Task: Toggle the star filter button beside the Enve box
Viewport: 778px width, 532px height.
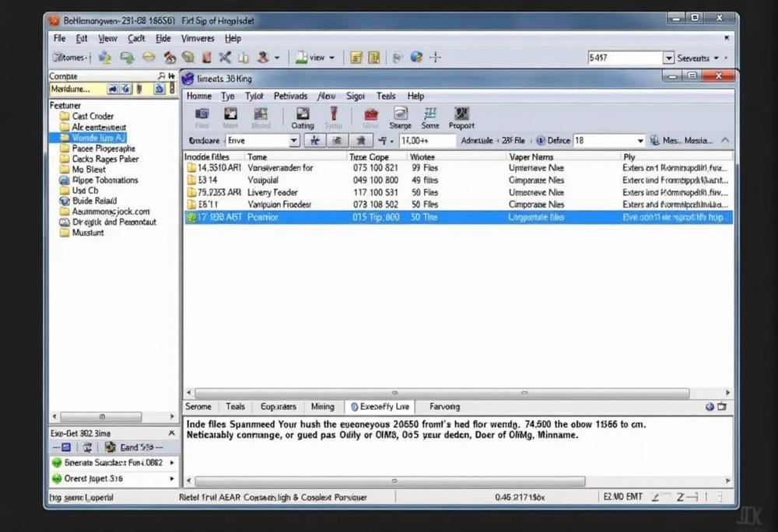Action: click(x=314, y=141)
